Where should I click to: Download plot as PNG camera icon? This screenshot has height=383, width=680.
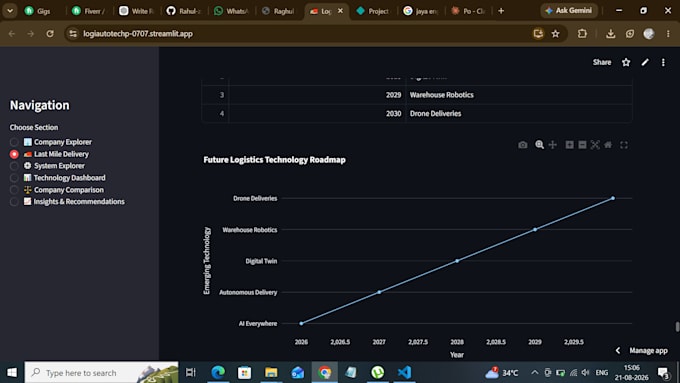pyautogui.click(x=523, y=145)
